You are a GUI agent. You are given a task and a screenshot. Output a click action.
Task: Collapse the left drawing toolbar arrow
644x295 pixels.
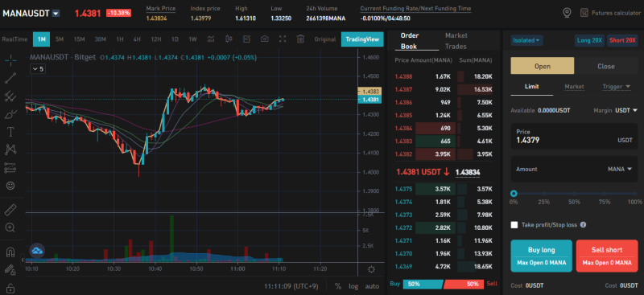point(23,260)
